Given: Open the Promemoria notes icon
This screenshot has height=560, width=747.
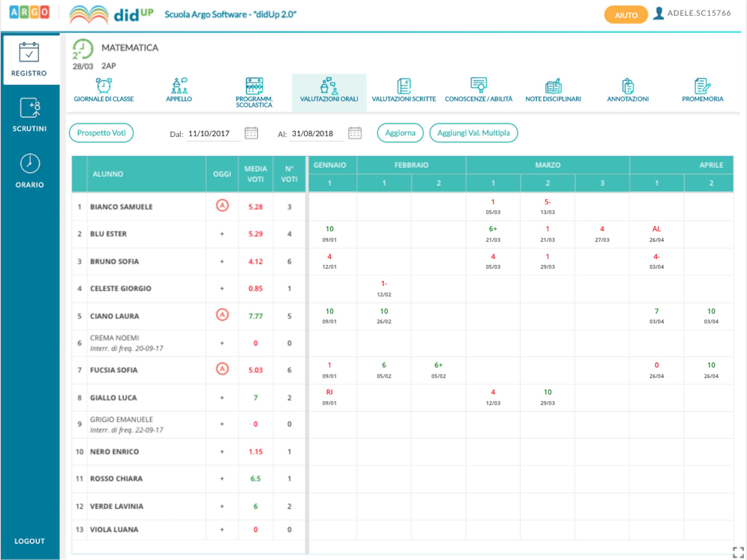Looking at the screenshot, I should (x=702, y=86).
